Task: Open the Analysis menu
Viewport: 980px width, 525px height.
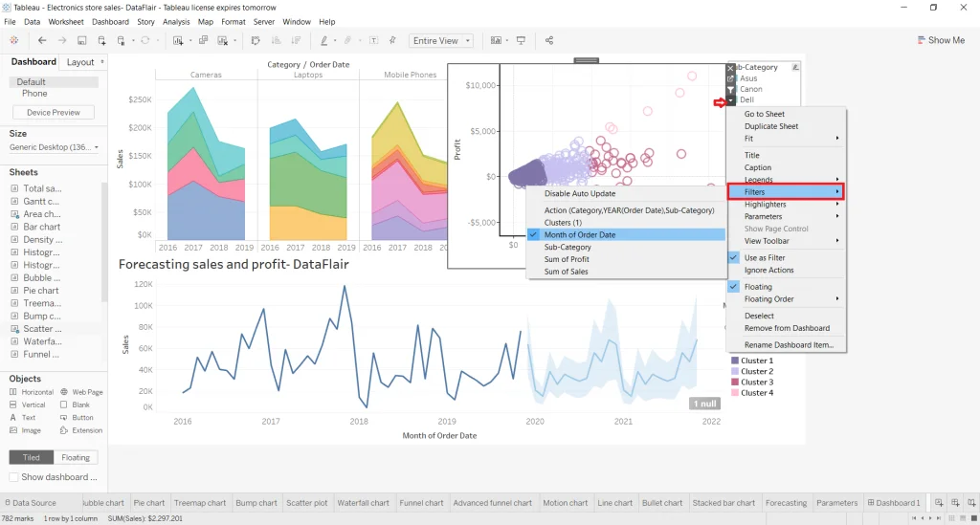Action: (x=176, y=22)
